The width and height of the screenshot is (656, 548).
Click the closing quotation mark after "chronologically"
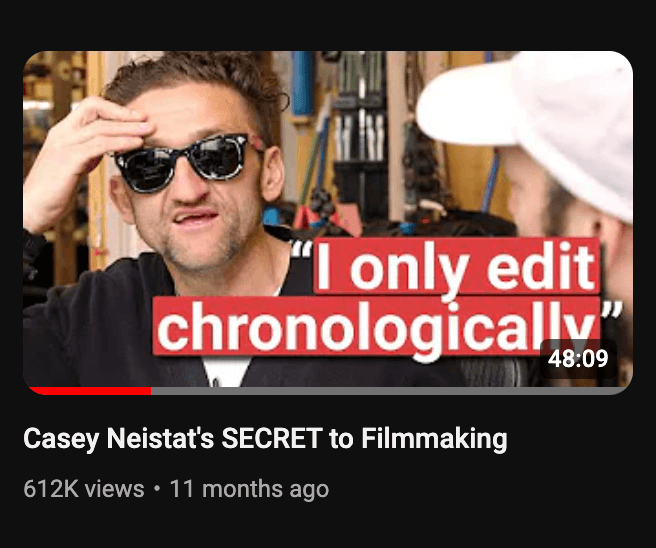[612, 312]
